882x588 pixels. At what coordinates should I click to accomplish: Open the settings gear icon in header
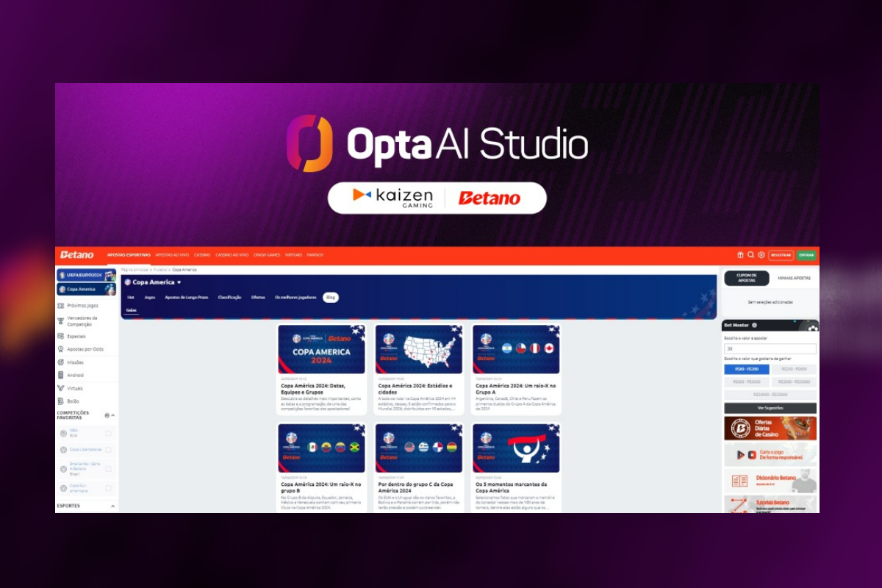pos(761,255)
